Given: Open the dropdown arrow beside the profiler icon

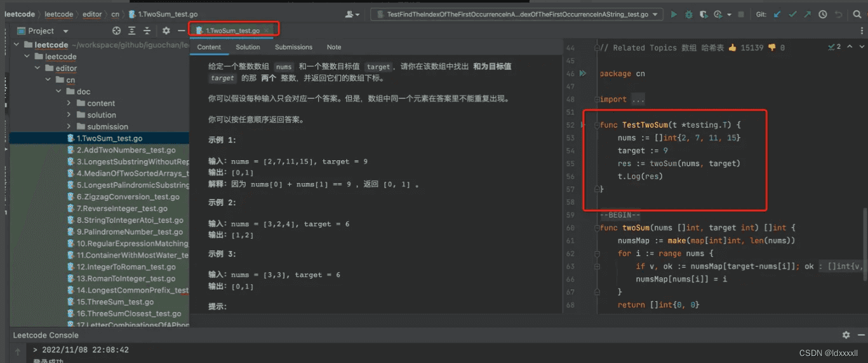Looking at the screenshot, I should pos(729,15).
